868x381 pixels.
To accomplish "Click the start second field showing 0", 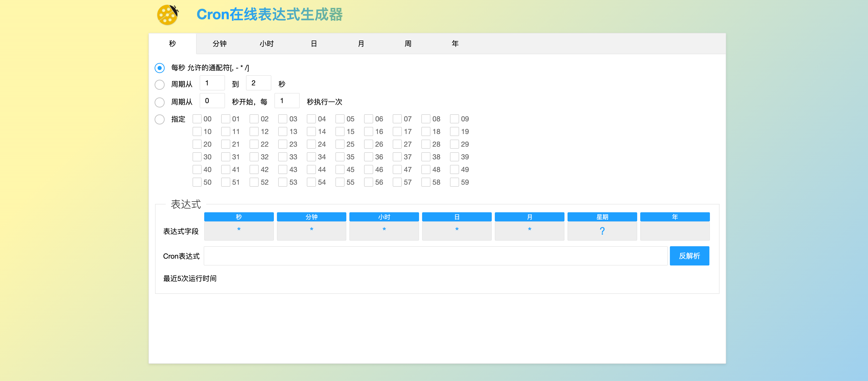I will click(x=212, y=100).
